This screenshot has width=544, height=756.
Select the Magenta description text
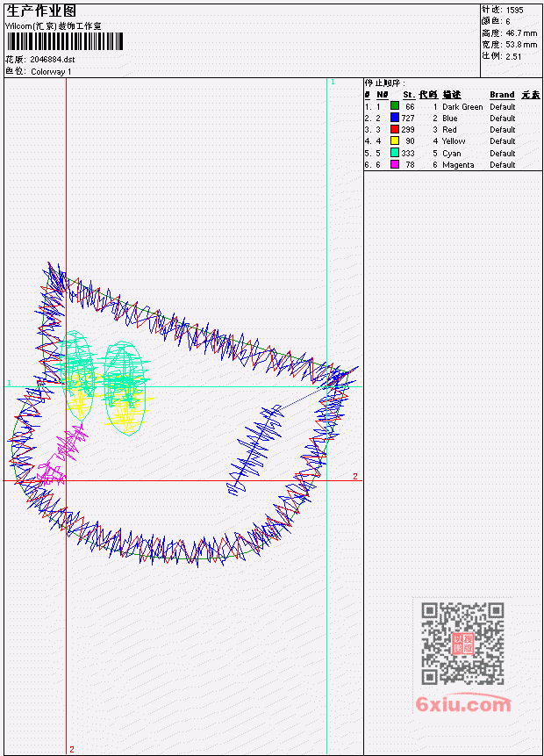coord(458,165)
